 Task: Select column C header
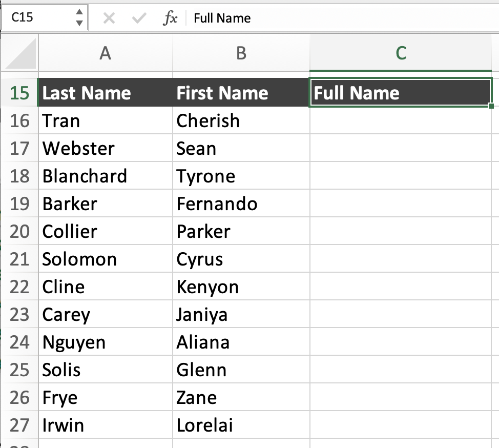(401, 53)
